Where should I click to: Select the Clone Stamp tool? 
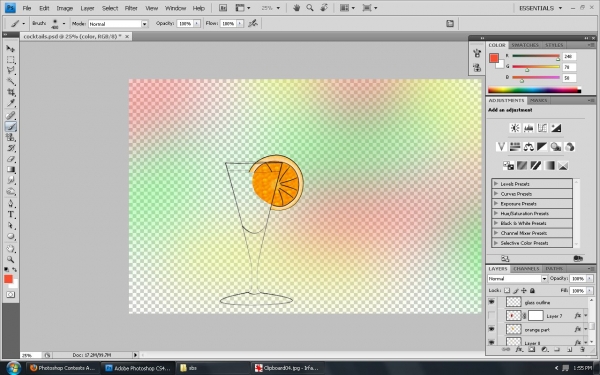point(10,137)
